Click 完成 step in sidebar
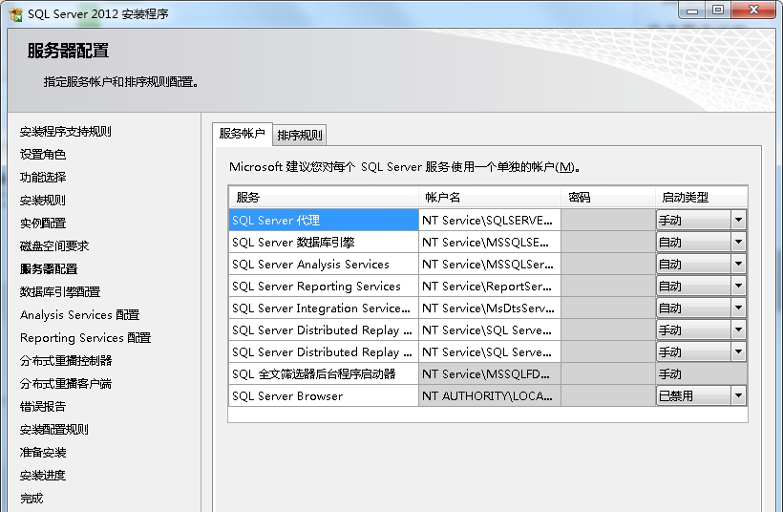The height and width of the screenshot is (532, 783). pyautogui.click(x=32, y=499)
